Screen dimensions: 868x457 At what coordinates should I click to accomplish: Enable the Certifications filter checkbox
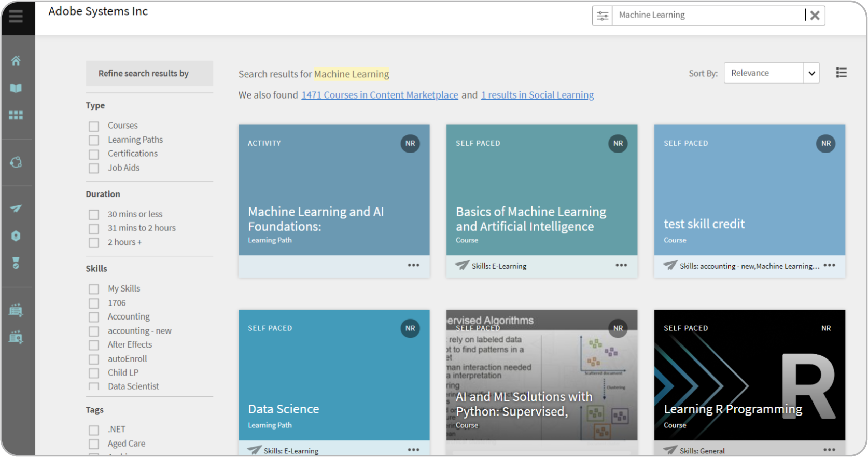click(94, 154)
